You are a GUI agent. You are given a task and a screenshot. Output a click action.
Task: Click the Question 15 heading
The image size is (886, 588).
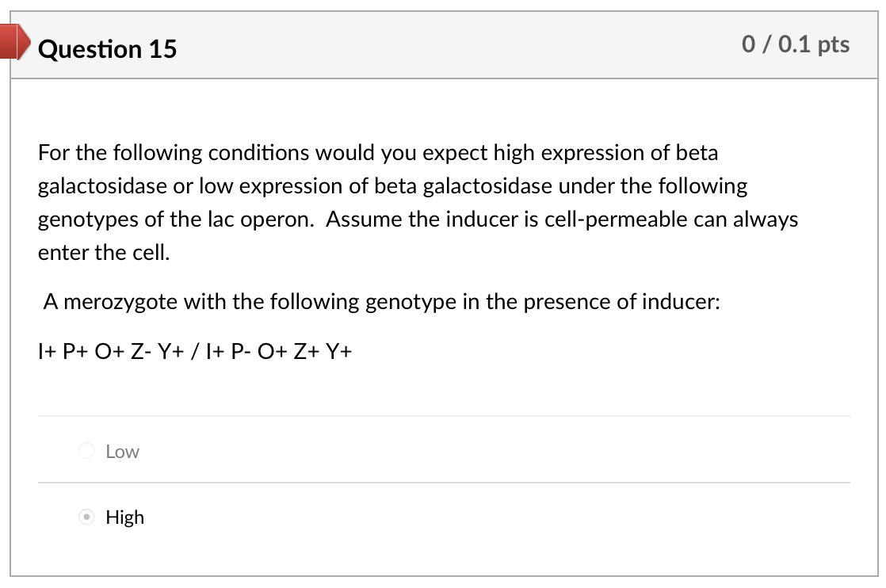click(107, 48)
